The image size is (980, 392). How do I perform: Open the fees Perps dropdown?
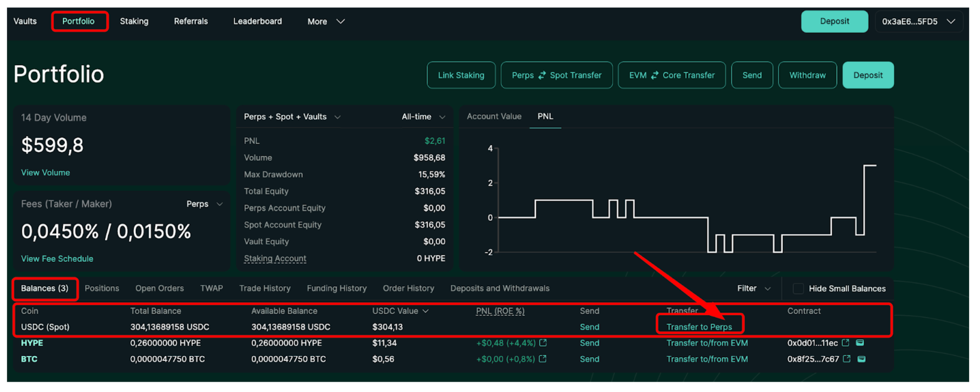click(x=204, y=204)
